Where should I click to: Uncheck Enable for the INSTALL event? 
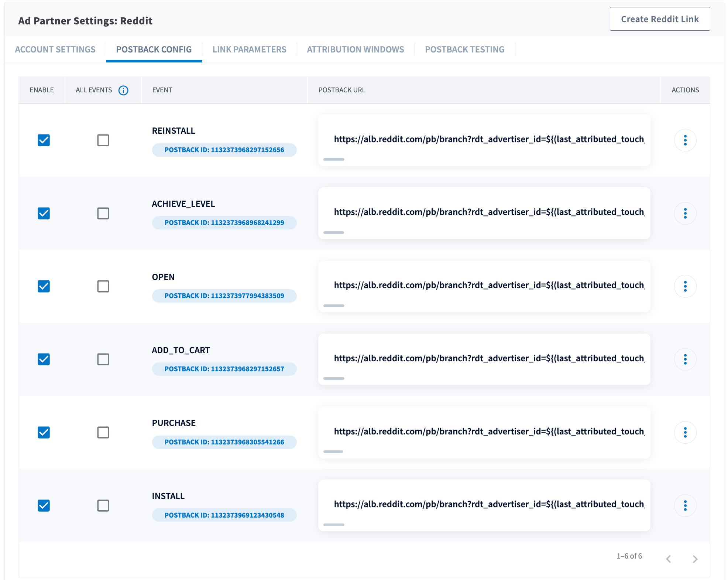pos(44,505)
